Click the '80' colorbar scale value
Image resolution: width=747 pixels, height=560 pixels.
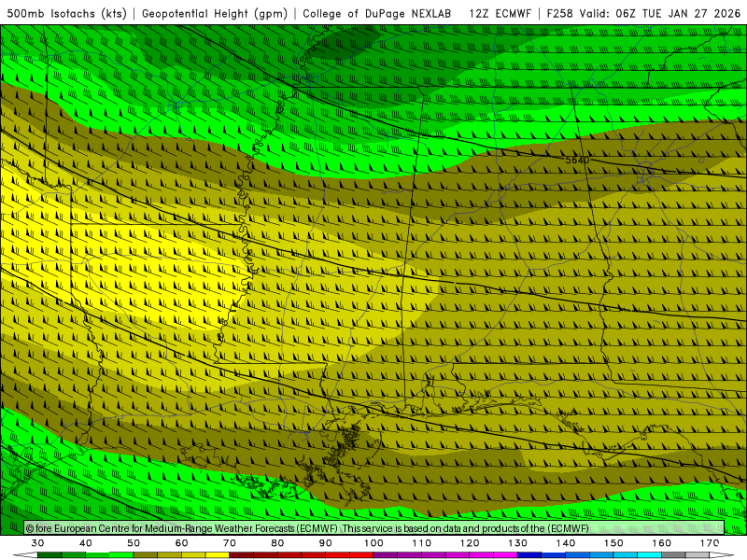tap(277, 543)
